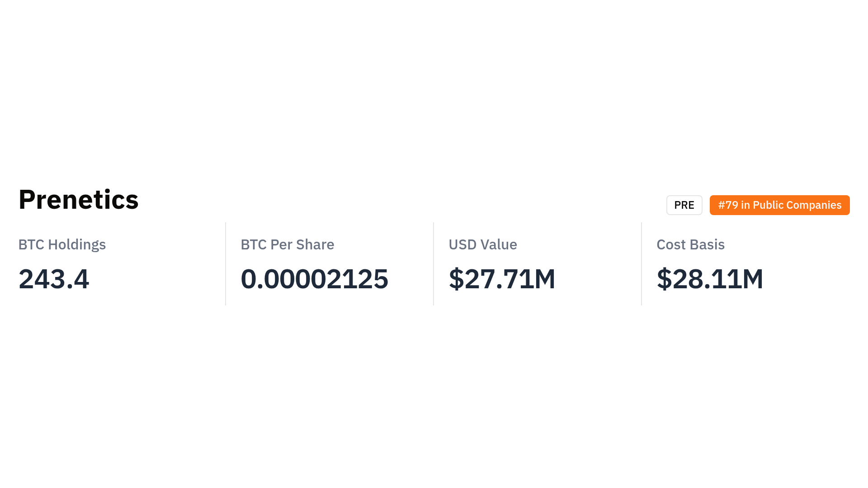Click the #79 rank number in orange badge
The height and width of the screenshot is (488, 868).
pos(728,205)
